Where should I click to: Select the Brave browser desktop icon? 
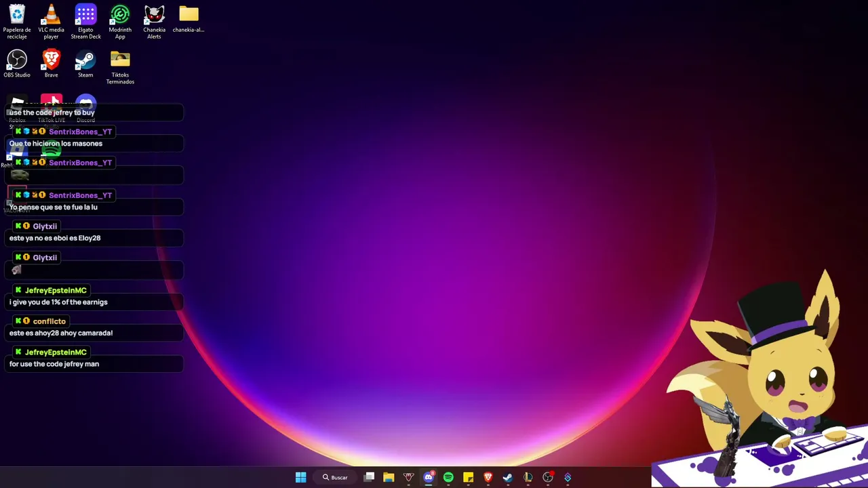(51, 64)
